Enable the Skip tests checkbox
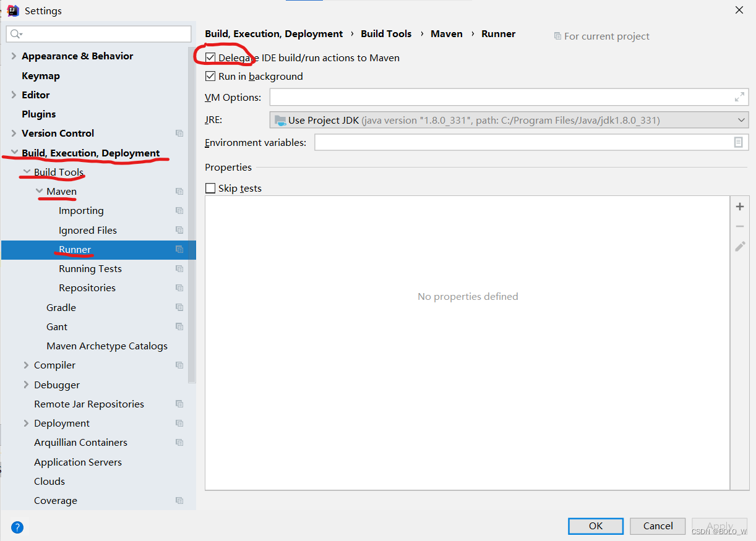This screenshot has height=541, width=756. [x=210, y=188]
